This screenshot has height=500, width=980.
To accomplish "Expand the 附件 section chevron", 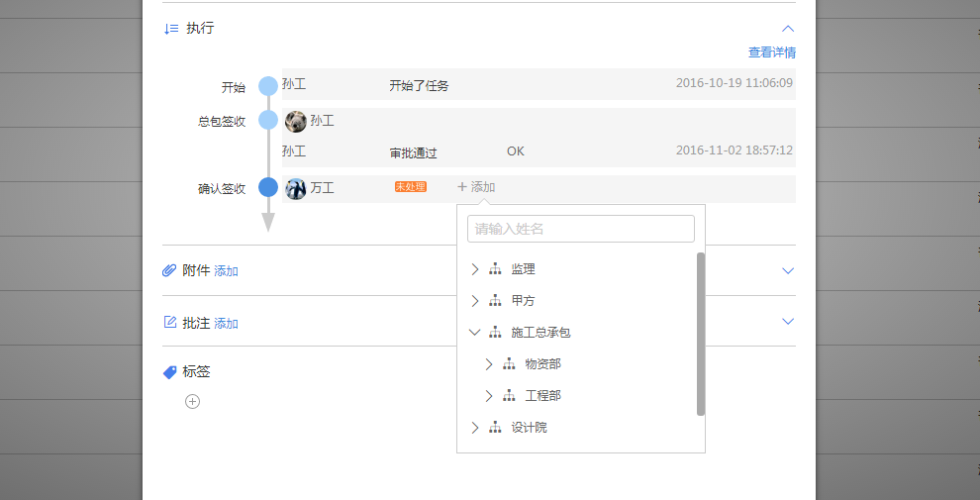I will (788, 270).
